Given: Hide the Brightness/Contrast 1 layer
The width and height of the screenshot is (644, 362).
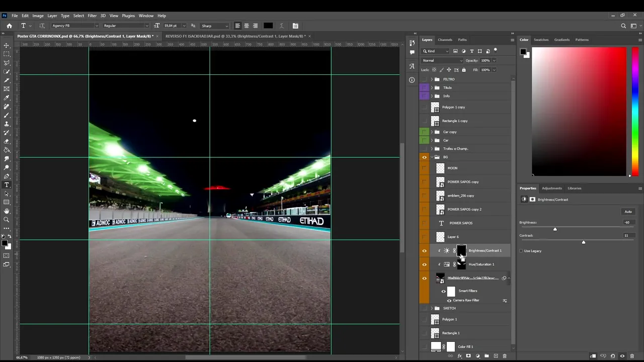Looking at the screenshot, I should (424, 251).
